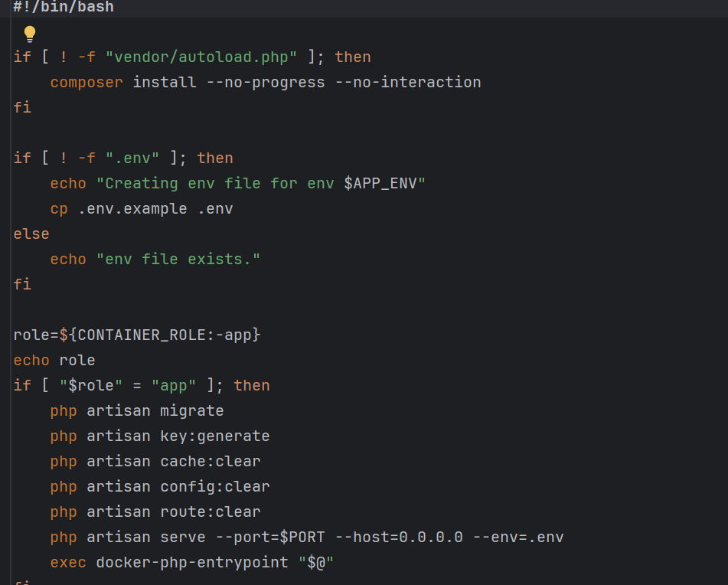This screenshot has height=585, width=728.
Task: Click "serve" in the artisan command
Action: [182, 538]
